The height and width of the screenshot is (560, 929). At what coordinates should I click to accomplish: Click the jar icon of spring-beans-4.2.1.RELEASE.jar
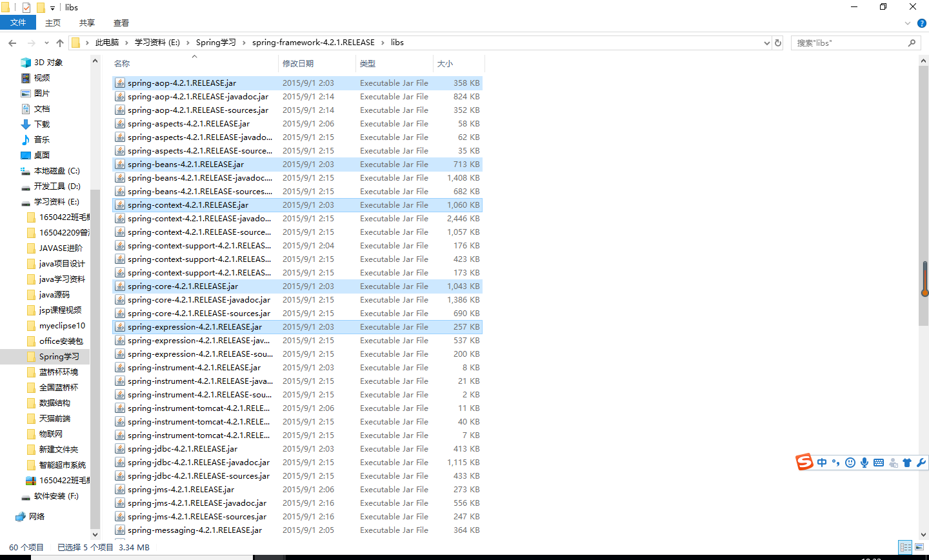point(120,164)
